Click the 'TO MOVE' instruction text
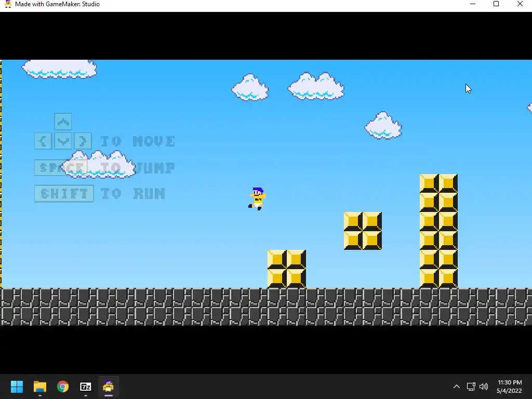This screenshot has width=532, height=399. (x=138, y=141)
